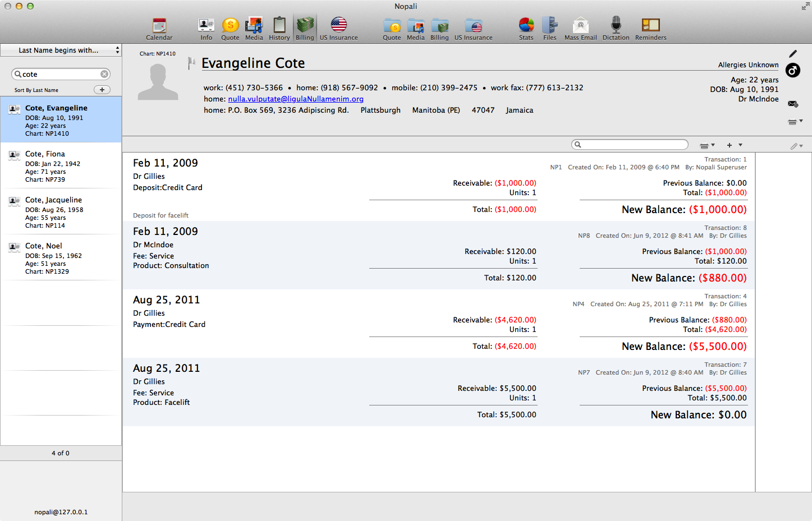Image resolution: width=812 pixels, height=521 pixels.
Task: Click the Chart: NP1410 label above photo
Action: click(158, 54)
